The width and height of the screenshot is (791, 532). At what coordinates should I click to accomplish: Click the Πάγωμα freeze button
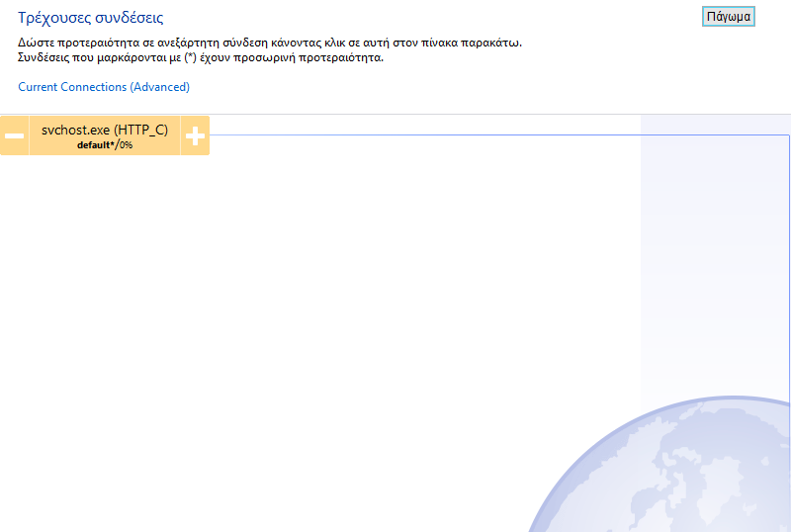point(728,17)
